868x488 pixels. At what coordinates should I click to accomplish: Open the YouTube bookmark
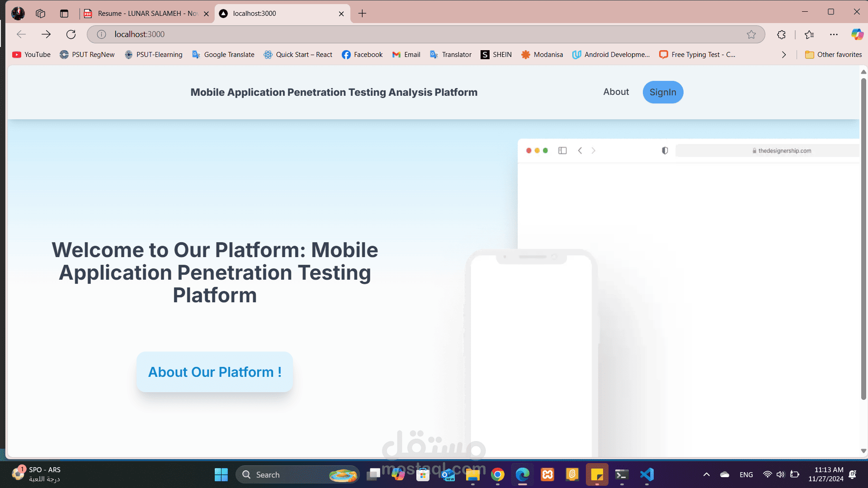click(31, 55)
